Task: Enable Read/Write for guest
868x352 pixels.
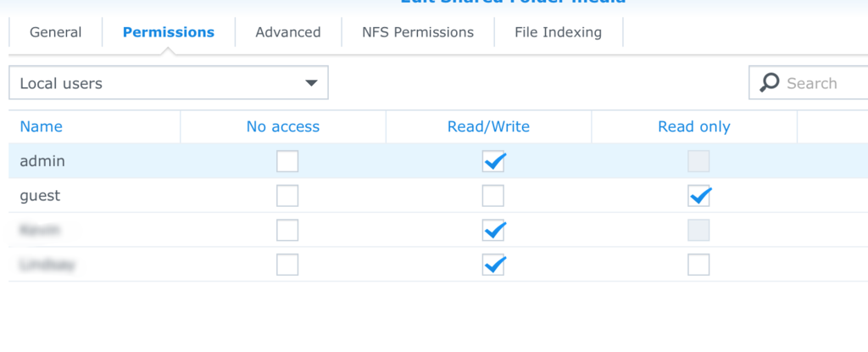Action: (x=492, y=196)
